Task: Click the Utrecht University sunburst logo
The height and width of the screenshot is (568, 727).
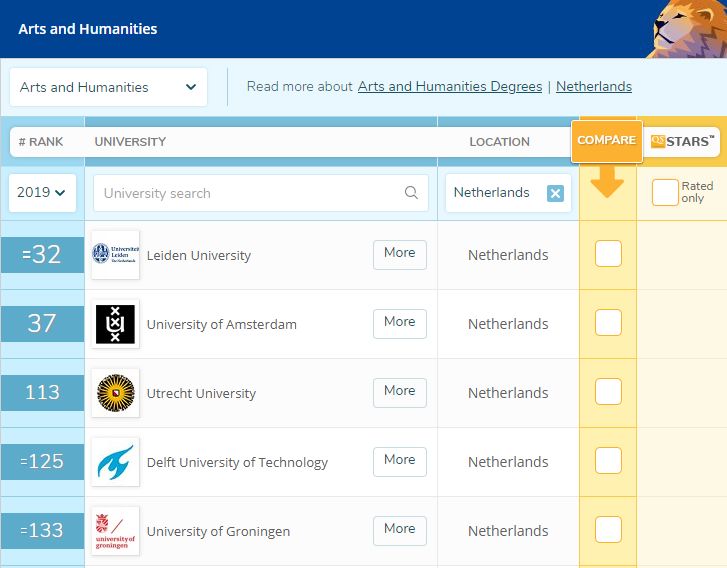Action: click(x=115, y=393)
